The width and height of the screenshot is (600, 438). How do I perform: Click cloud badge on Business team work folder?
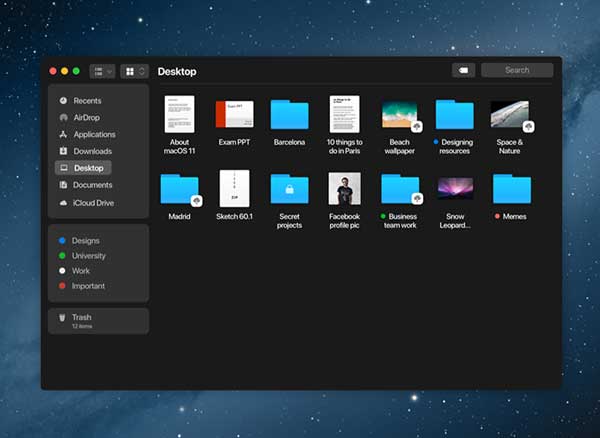pos(417,199)
